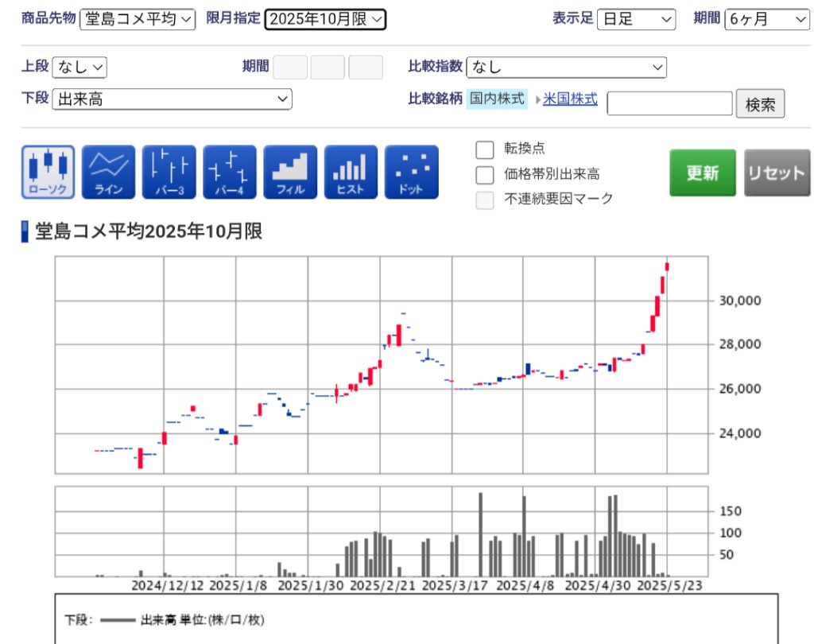Open the 商品先物 堂島コメ平均 dropdown
814x644 pixels.
coord(138,19)
